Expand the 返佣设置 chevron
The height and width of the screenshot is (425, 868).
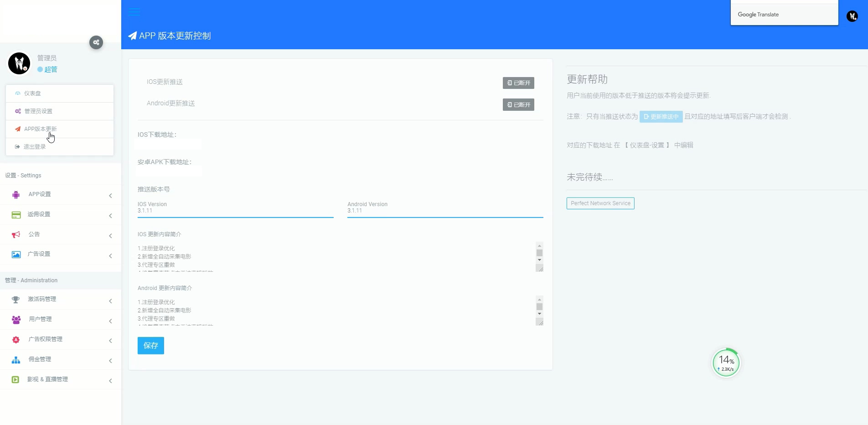click(110, 216)
